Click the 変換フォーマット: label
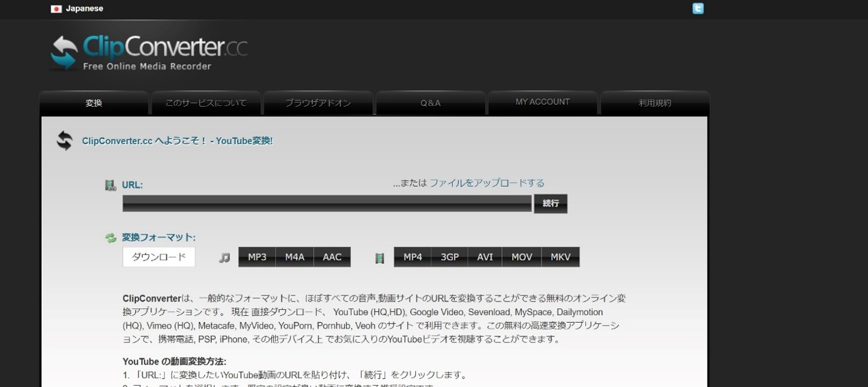The width and height of the screenshot is (868, 387). click(159, 238)
